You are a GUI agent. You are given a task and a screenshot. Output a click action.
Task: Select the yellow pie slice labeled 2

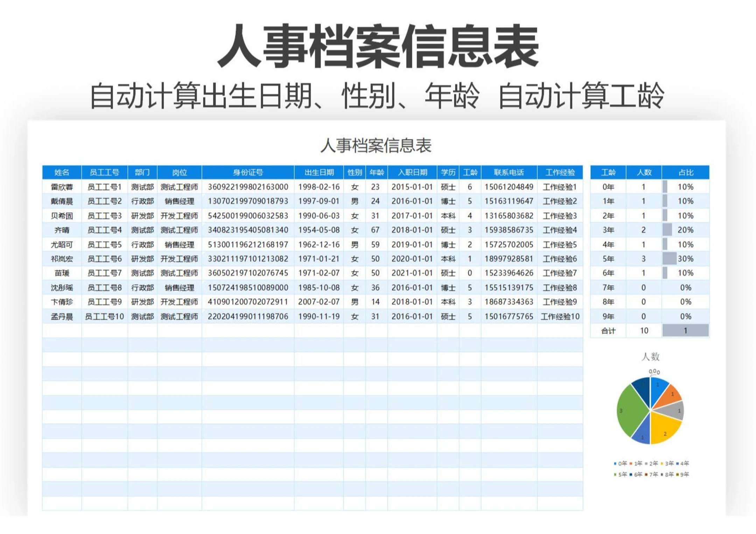664,429
